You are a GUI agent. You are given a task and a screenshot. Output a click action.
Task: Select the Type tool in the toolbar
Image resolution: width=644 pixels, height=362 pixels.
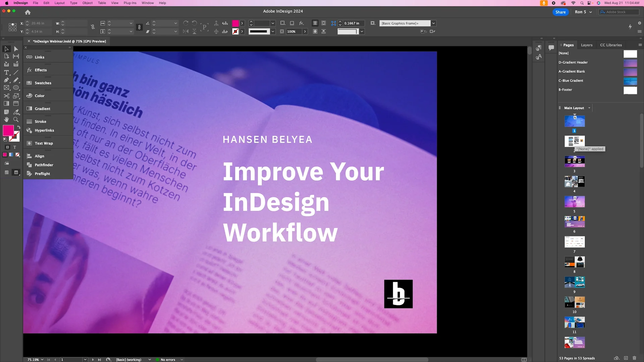[x=6, y=72]
